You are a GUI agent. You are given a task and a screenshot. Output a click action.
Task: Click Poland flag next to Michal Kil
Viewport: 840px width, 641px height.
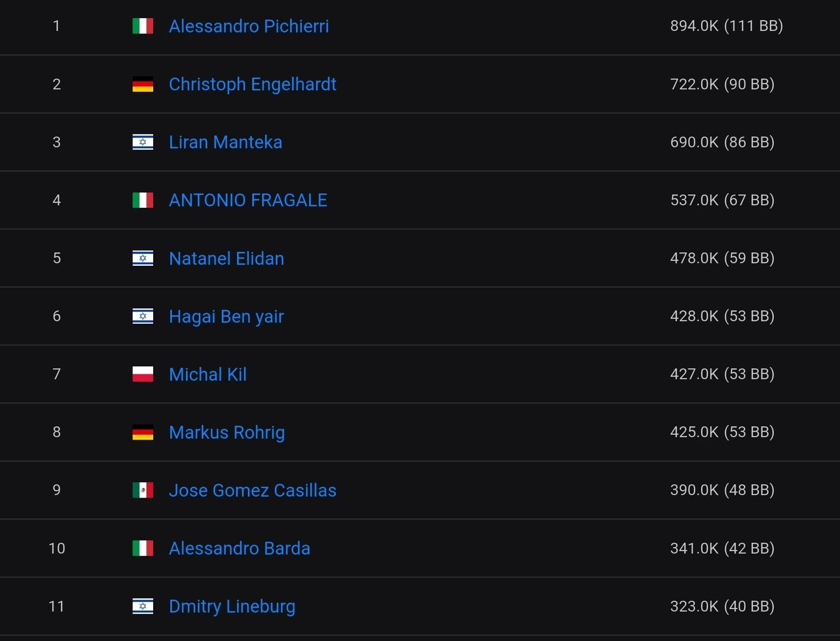coord(143,374)
